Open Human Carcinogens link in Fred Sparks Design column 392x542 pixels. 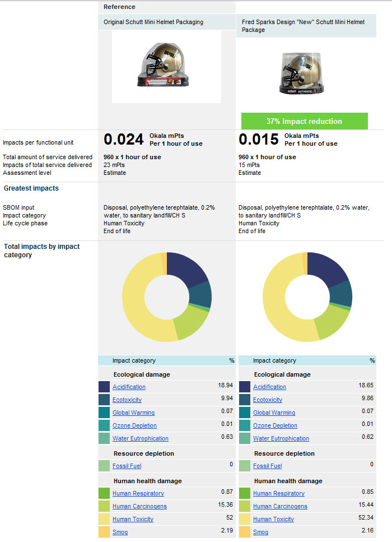tap(280, 506)
